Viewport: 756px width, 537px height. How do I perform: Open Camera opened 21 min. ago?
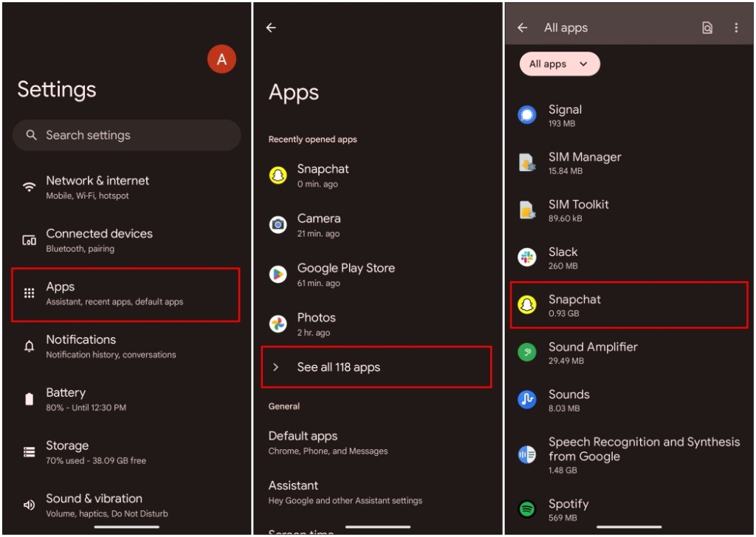point(377,226)
